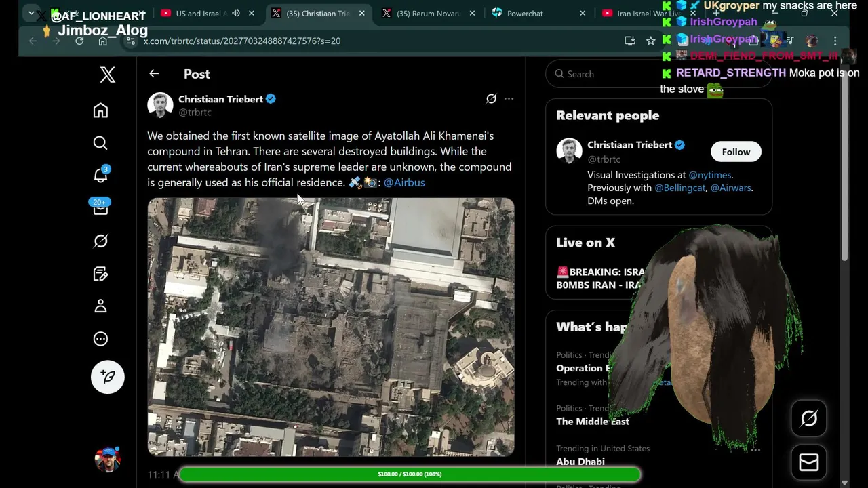Open Notifications bell with 3 badge
The width and height of the screenshot is (868, 488).
tap(100, 175)
